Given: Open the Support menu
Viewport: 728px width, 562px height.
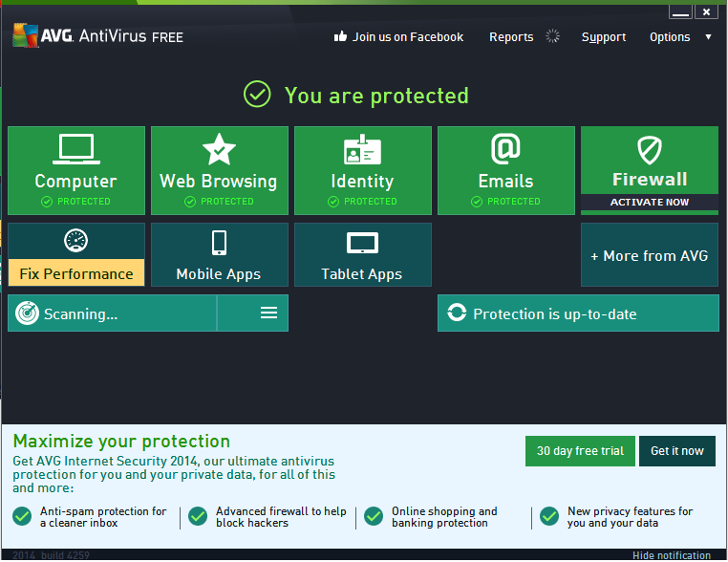Looking at the screenshot, I should pyautogui.click(x=604, y=37).
